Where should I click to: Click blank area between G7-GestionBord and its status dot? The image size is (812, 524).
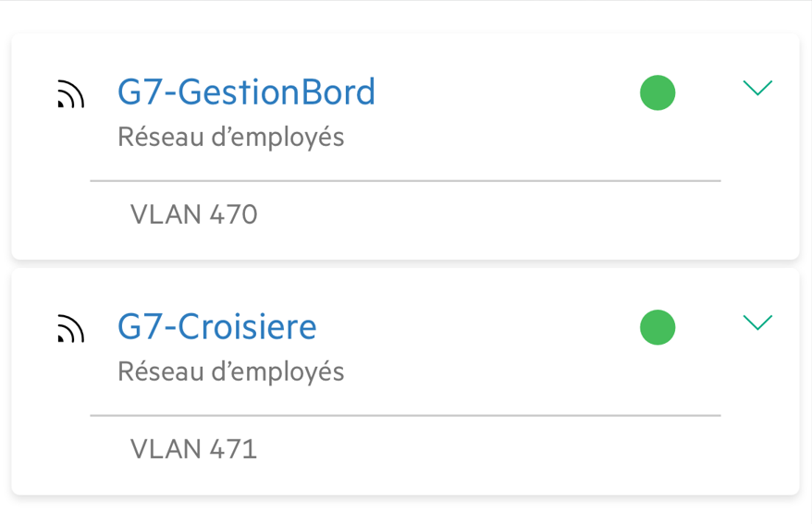point(509,93)
